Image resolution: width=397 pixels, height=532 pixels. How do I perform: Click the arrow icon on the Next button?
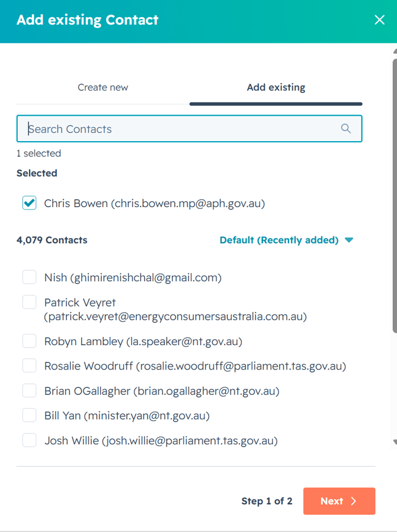coord(354,501)
